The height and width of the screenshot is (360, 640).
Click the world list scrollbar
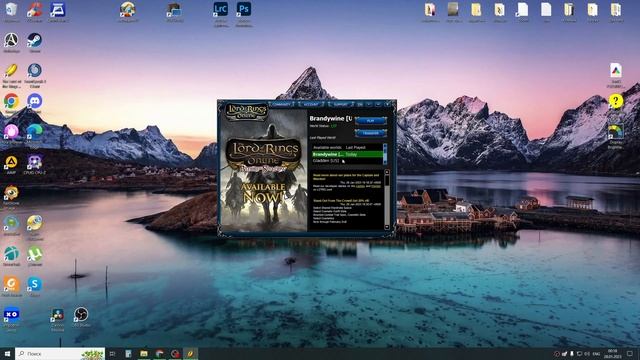pyautogui.click(x=385, y=154)
